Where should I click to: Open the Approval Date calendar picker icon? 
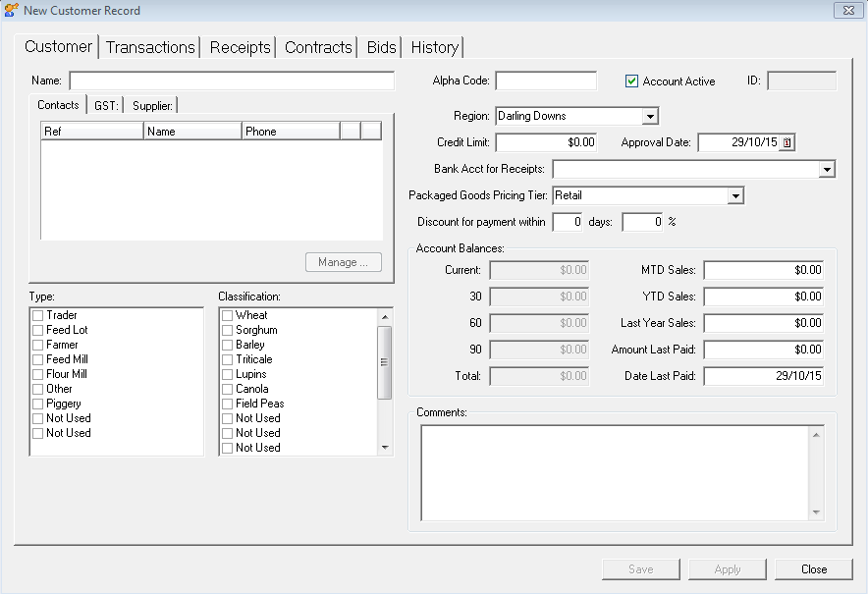tap(787, 142)
